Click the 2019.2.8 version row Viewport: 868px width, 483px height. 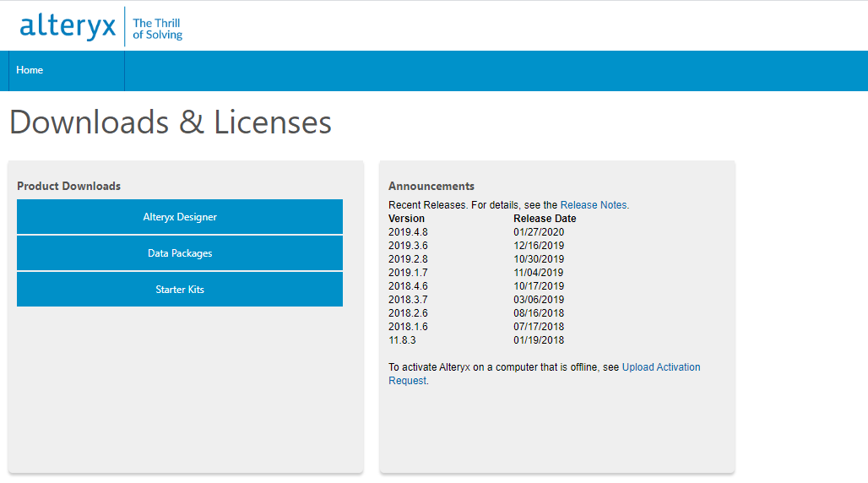(x=409, y=259)
